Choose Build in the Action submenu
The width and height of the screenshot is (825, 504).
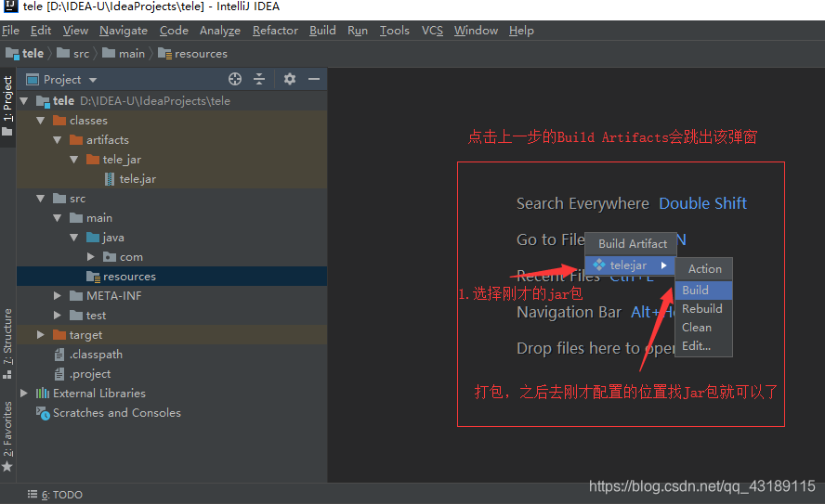click(703, 291)
